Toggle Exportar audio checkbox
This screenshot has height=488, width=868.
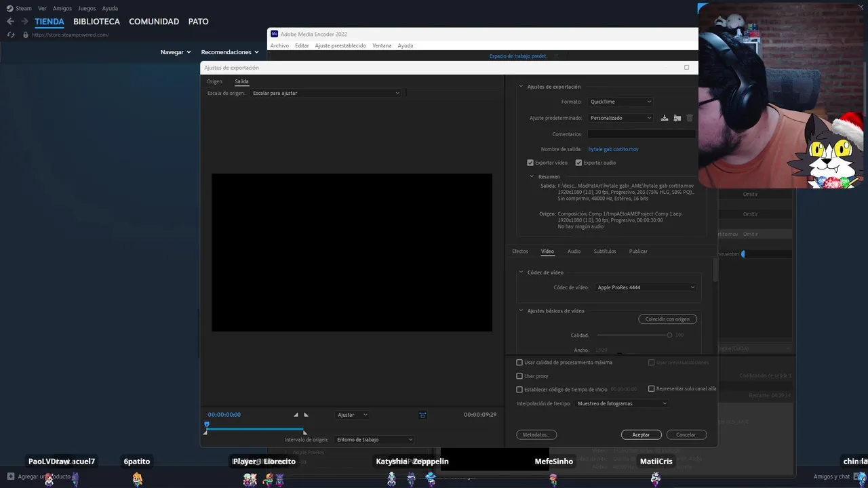tap(578, 163)
